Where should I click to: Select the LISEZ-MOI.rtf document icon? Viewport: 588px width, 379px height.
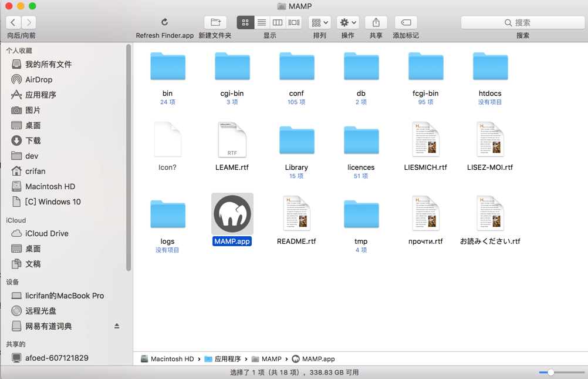tap(490, 139)
